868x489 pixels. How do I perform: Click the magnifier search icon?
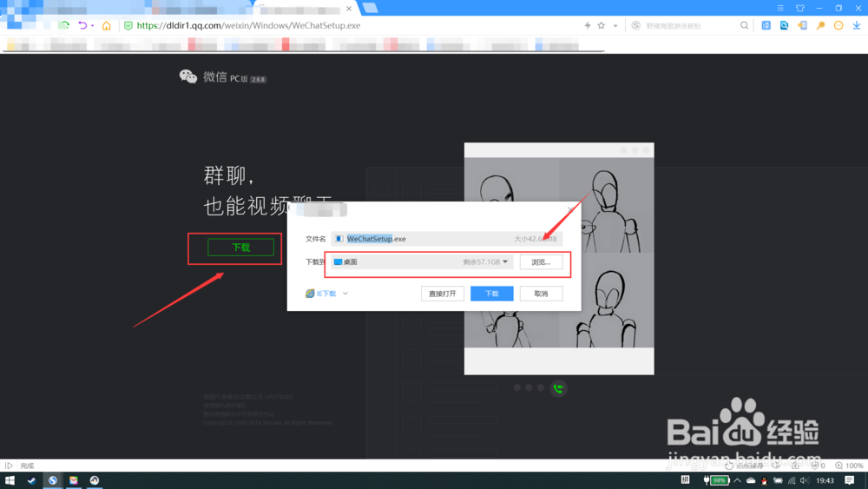745,25
